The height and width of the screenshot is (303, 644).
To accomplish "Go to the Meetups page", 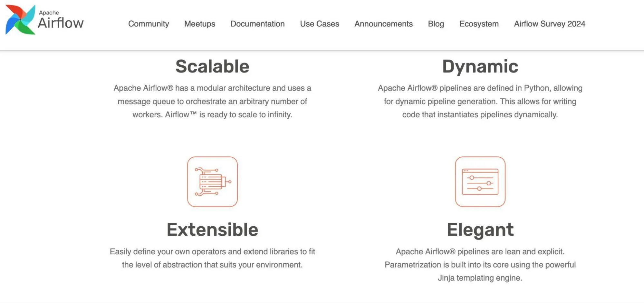I will click(x=199, y=24).
